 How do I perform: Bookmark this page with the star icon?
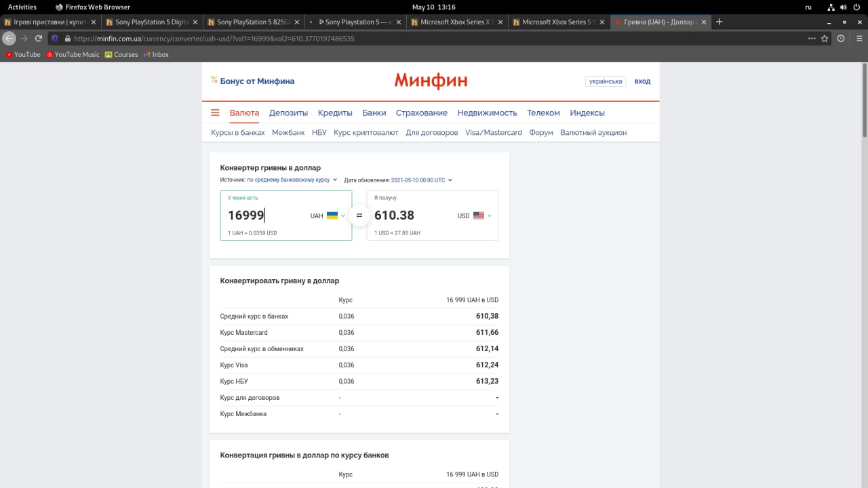coord(825,39)
